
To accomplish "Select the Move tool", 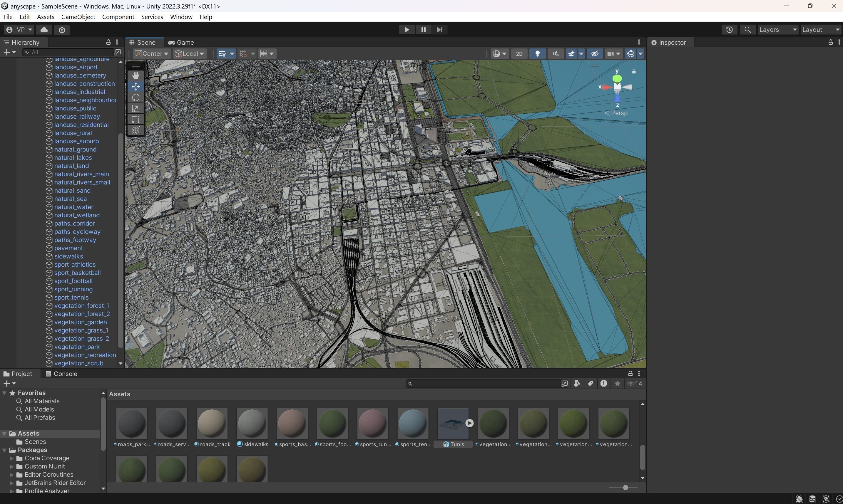I will click(136, 87).
